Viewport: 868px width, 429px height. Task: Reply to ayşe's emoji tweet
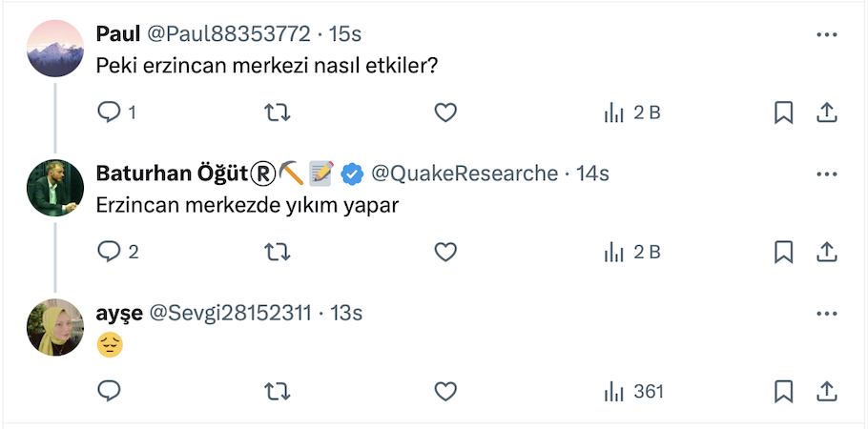tap(109, 391)
